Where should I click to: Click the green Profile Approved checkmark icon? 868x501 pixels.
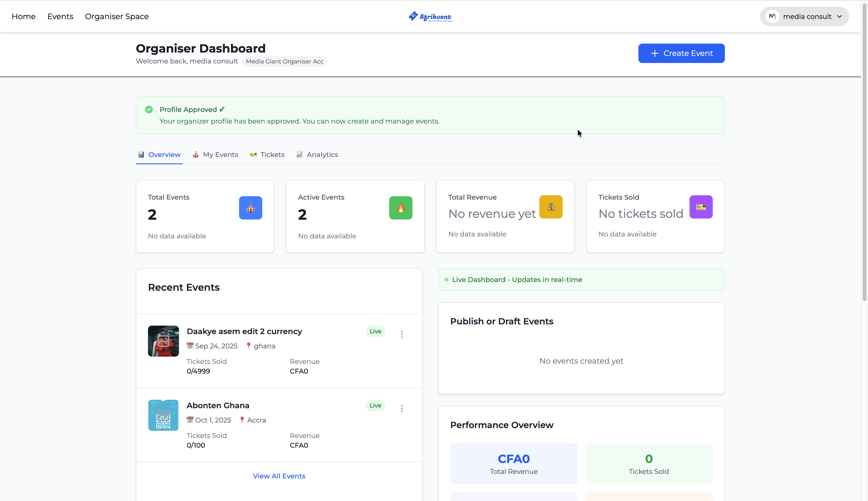pyautogui.click(x=149, y=110)
